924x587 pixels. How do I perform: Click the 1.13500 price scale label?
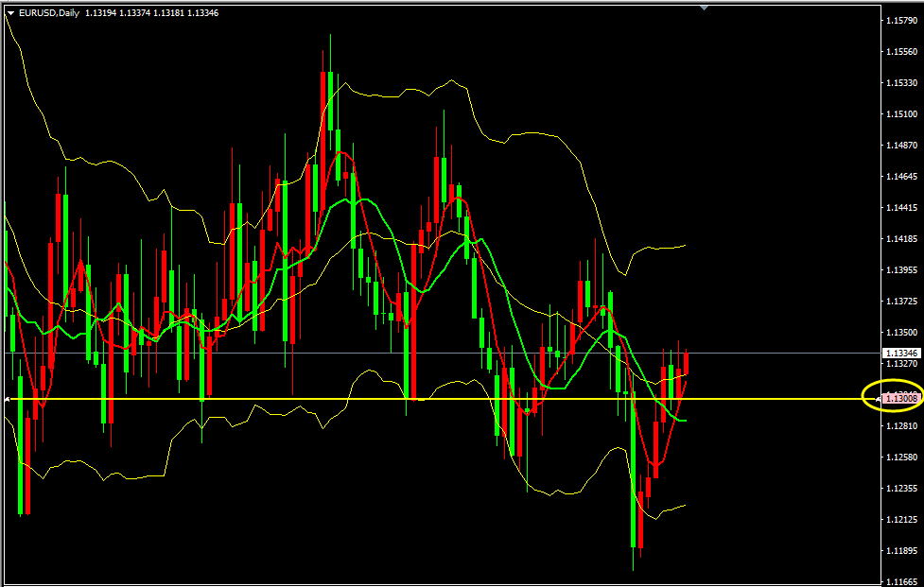[901, 333]
